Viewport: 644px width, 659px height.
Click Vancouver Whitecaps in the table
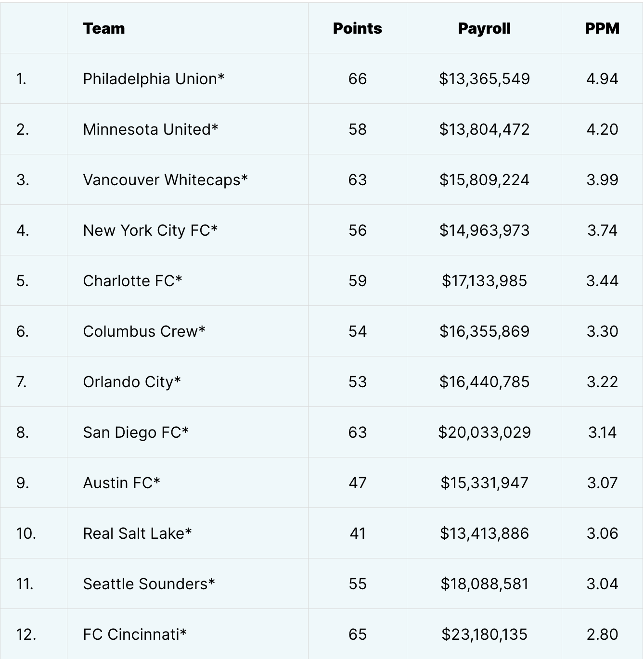pos(165,180)
